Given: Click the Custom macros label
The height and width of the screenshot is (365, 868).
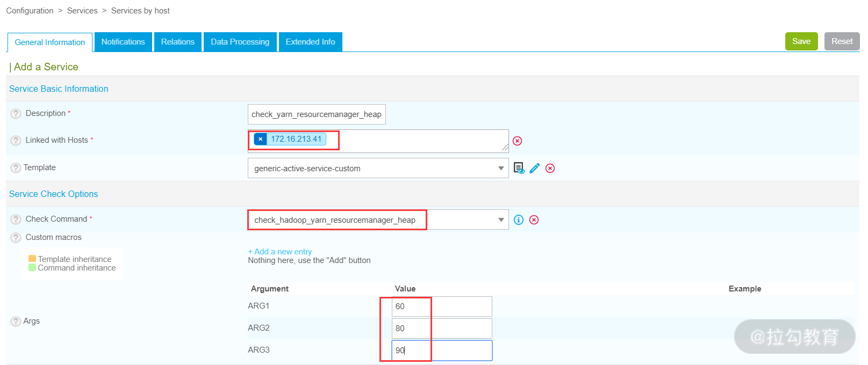Looking at the screenshot, I should click(54, 237).
